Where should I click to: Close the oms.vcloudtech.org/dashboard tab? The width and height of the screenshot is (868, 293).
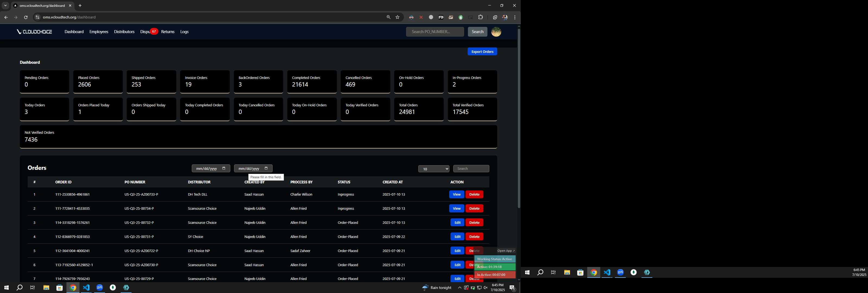tap(70, 6)
